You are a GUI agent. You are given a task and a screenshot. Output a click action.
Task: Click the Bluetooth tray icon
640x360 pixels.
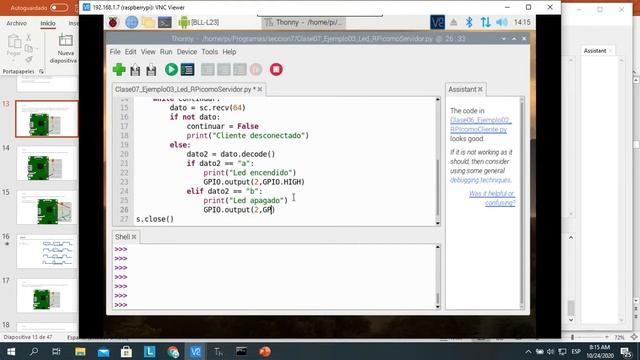[469, 22]
